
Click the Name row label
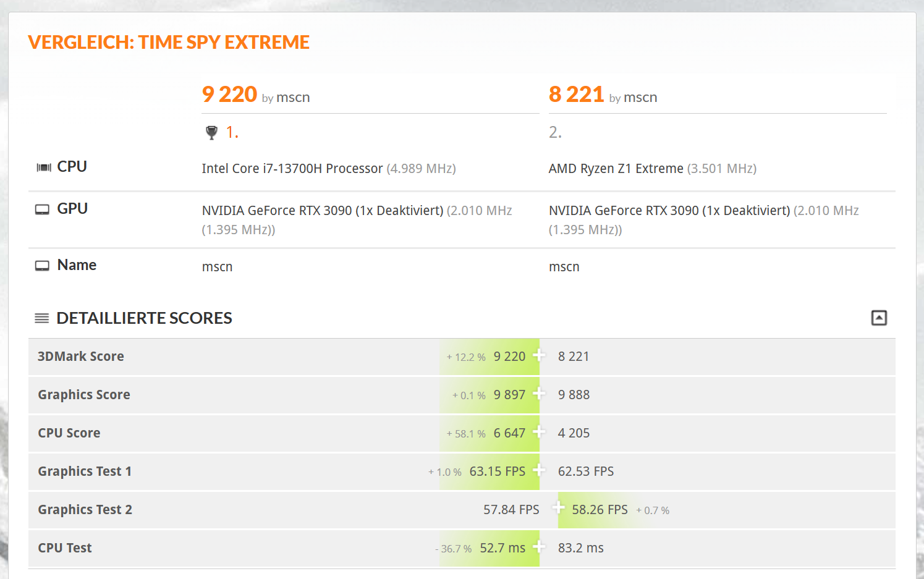point(77,265)
